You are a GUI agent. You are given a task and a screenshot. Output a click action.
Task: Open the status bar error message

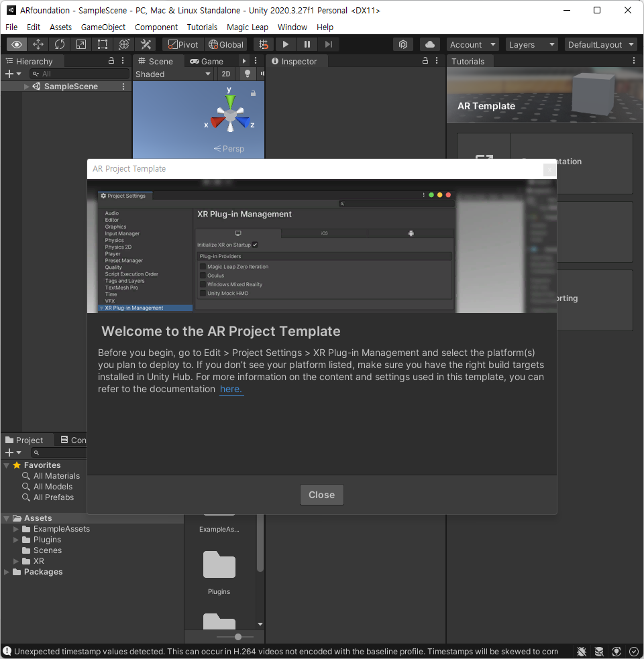point(286,652)
